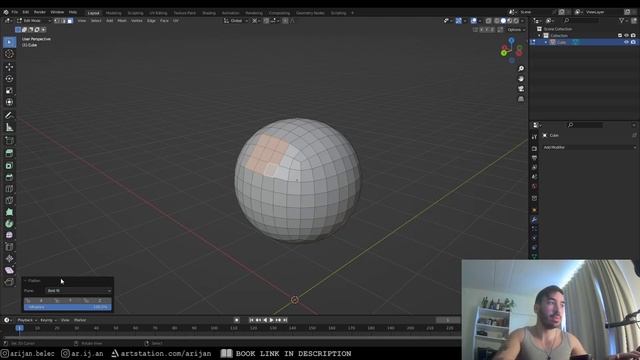The height and width of the screenshot is (360, 640).
Task: Open the Render menu
Action: tap(40, 12)
